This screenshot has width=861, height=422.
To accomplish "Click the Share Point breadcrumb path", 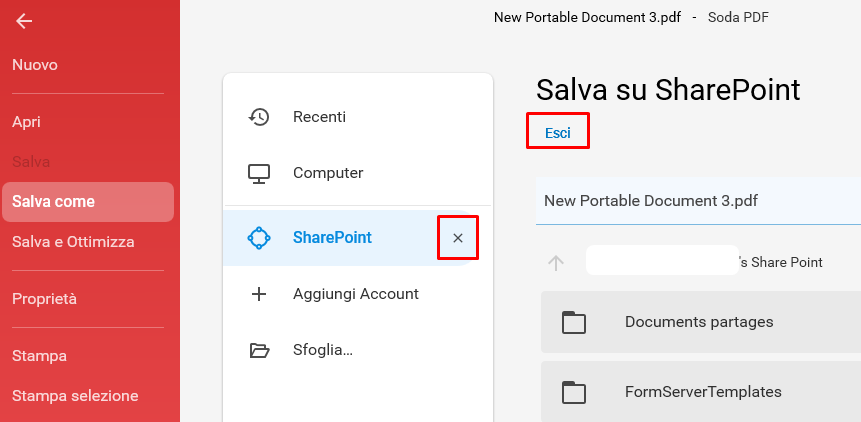I will coord(705,262).
